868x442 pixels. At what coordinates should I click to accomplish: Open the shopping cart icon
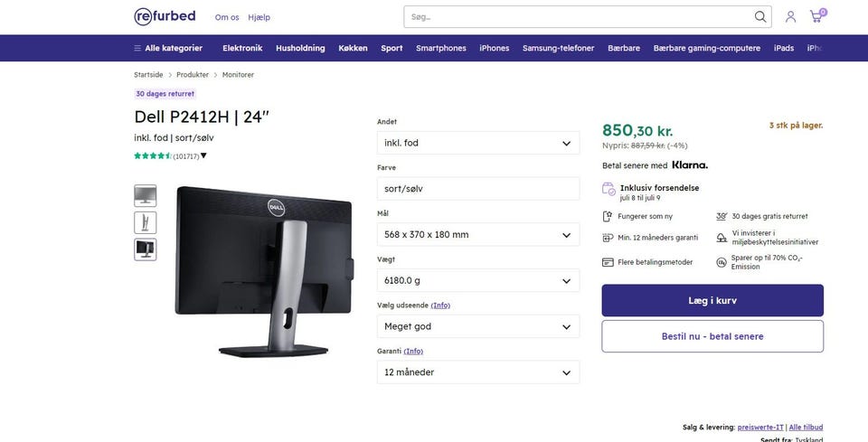click(x=816, y=16)
